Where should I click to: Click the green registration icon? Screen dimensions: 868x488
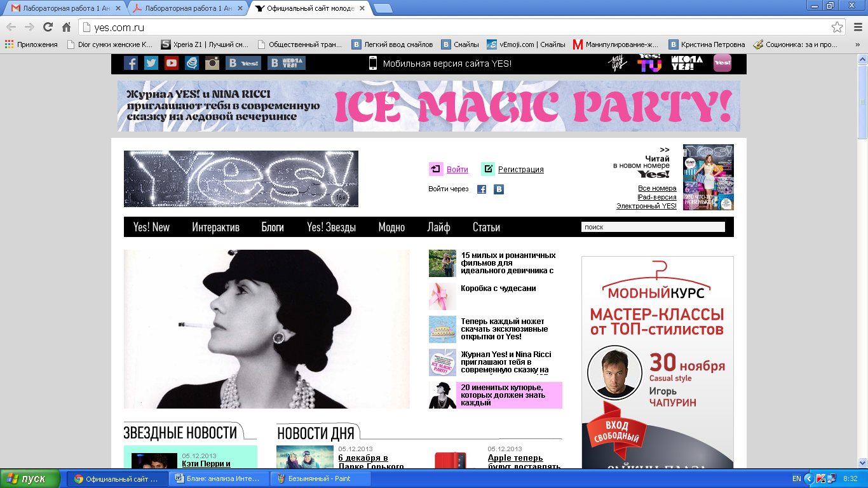[488, 169]
